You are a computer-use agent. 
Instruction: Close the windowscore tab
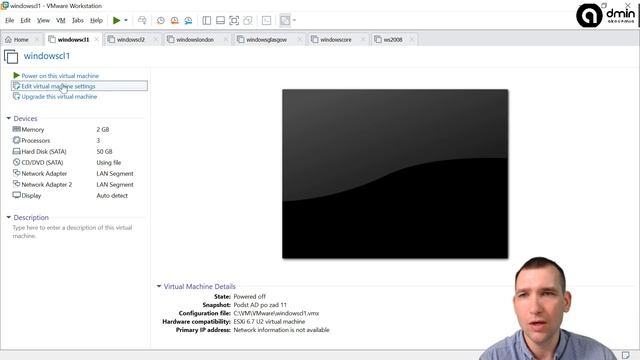point(363,40)
